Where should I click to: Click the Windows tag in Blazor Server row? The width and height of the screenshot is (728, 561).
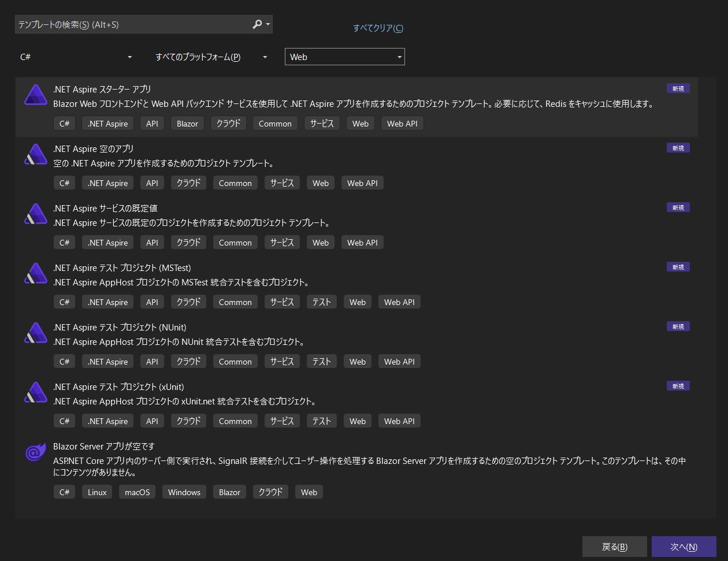(184, 492)
